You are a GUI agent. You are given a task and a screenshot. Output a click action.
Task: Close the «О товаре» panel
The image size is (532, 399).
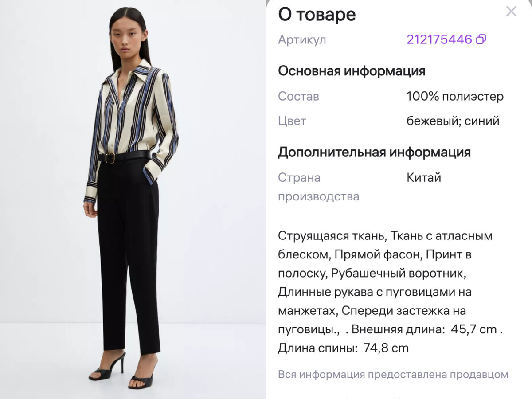[x=511, y=12]
